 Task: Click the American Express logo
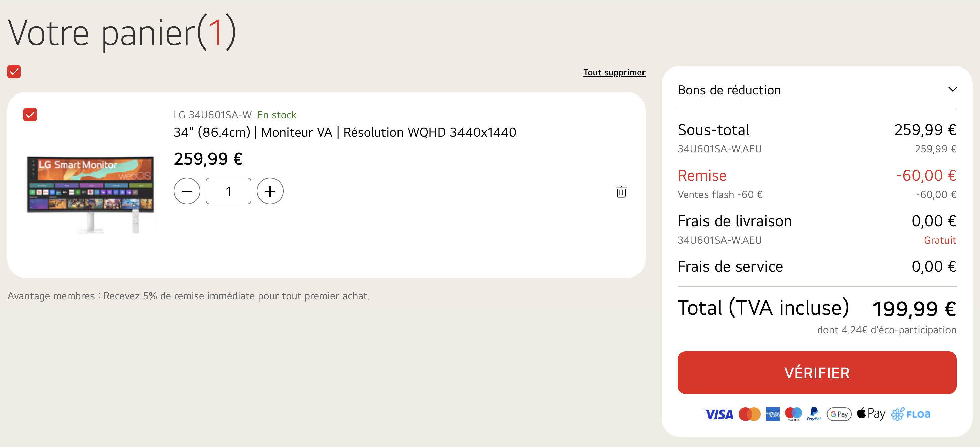point(773,414)
